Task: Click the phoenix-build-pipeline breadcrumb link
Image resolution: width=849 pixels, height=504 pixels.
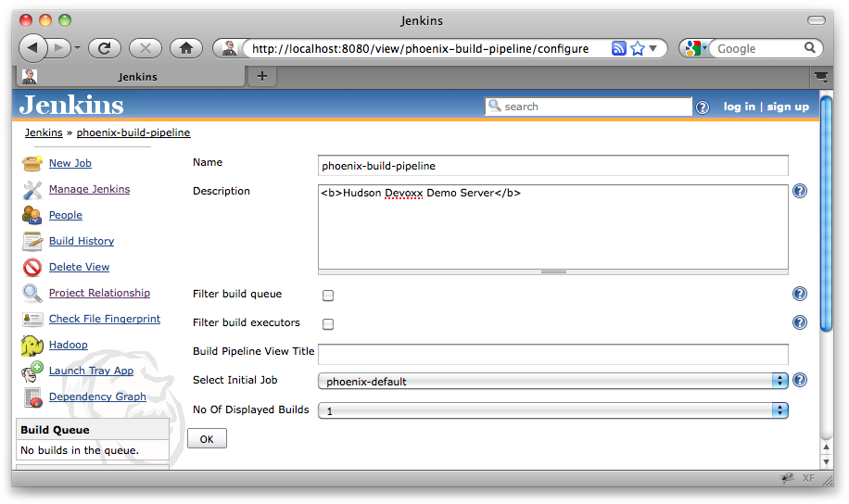Action: tap(133, 132)
